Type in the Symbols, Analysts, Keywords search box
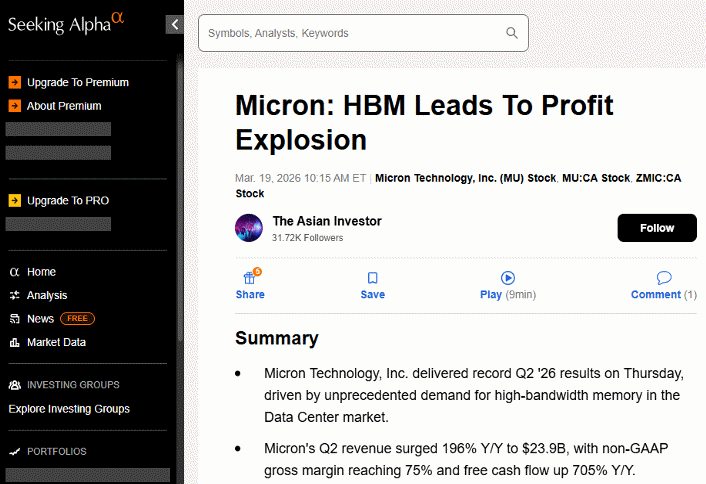This screenshot has height=484, width=706. coord(350,33)
